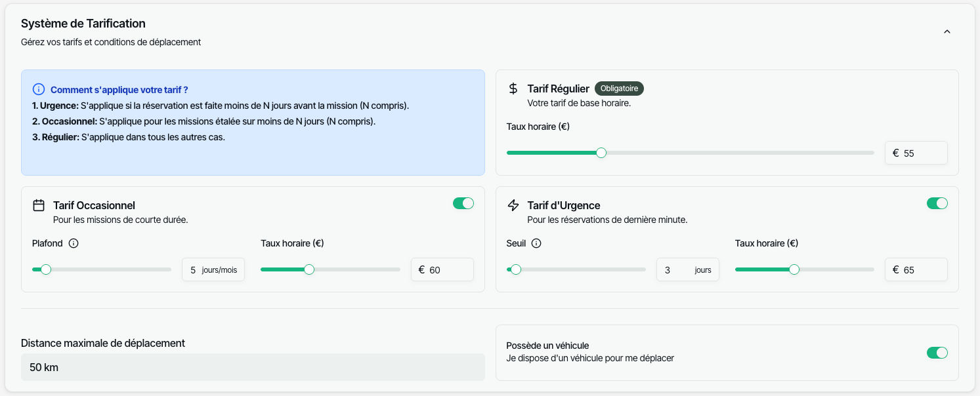
Task: Click the Seuil jours input field
Action: tap(687, 269)
